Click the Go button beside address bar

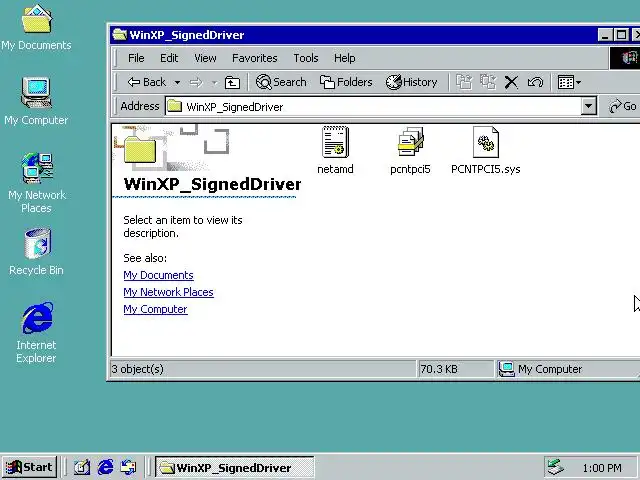(x=622, y=107)
